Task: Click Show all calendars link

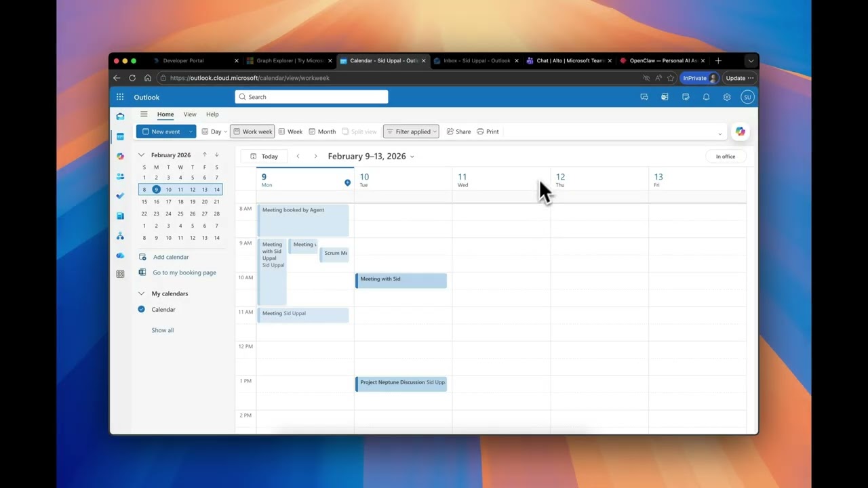Action: 163,330
